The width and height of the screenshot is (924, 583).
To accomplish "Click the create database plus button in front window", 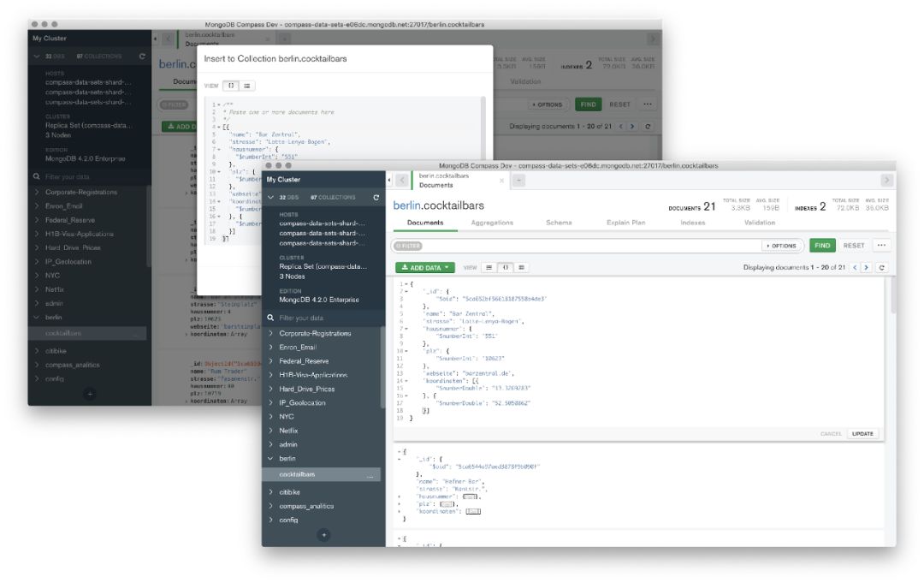I will 323,535.
